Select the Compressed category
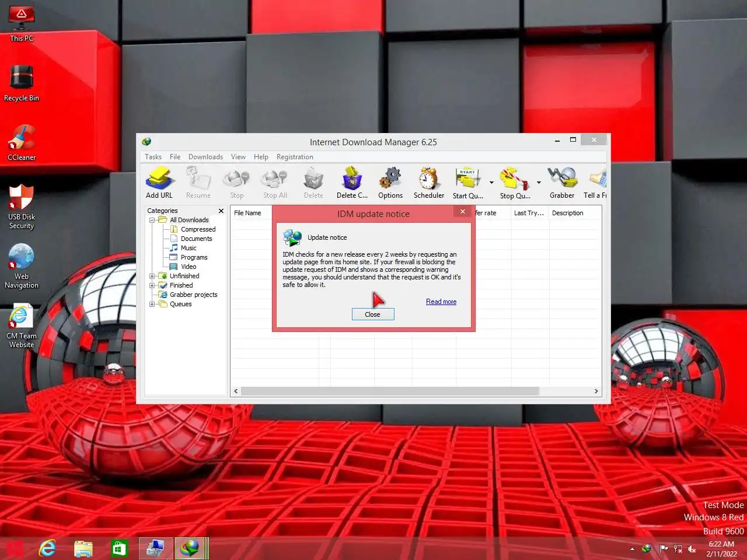 pos(198,229)
